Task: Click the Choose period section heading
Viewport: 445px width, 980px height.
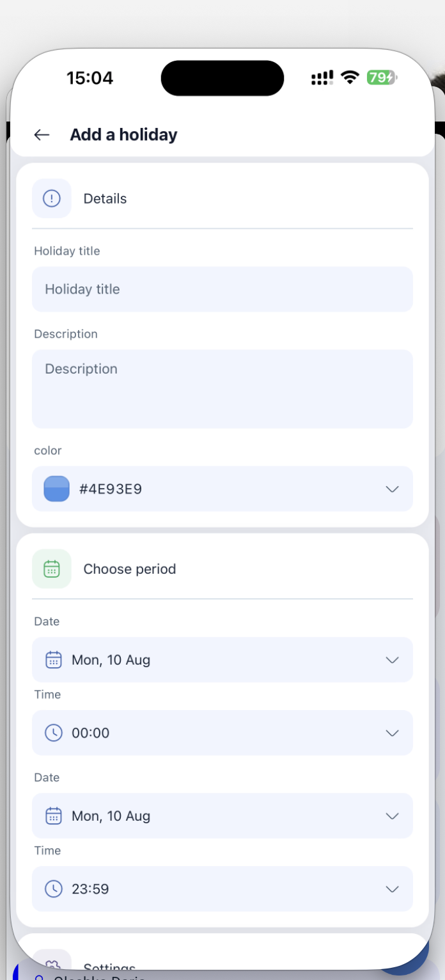Action: [130, 569]
